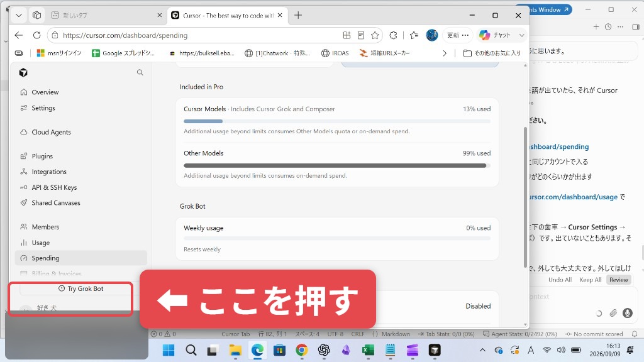Click the Grok Bot weekly usage bar
The height and width of the screenshot is (362, 644).
pyautogui.click(x=337, y=238)
